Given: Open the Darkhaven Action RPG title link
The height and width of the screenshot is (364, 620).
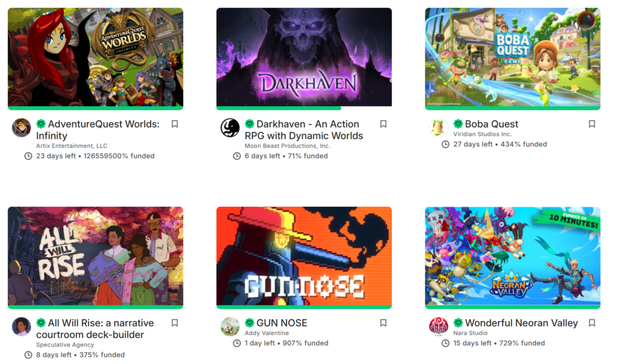Looking at the screenshot, I should [304, 130].
